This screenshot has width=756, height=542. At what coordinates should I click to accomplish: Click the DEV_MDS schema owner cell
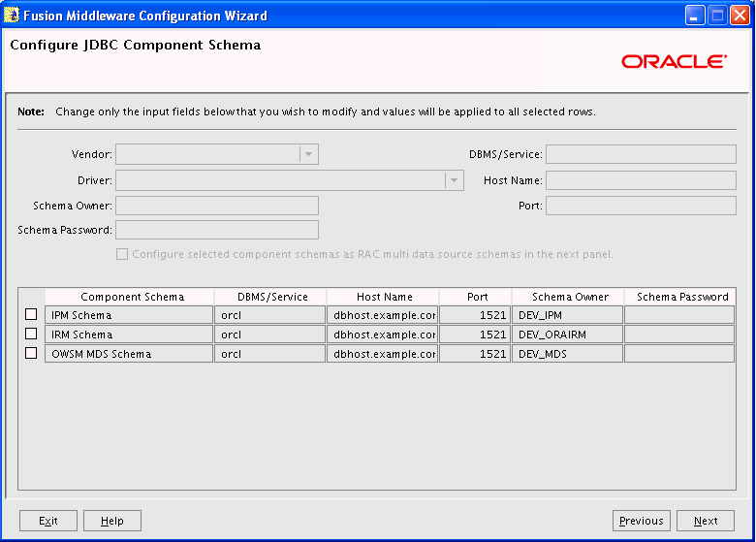point(567,354)
